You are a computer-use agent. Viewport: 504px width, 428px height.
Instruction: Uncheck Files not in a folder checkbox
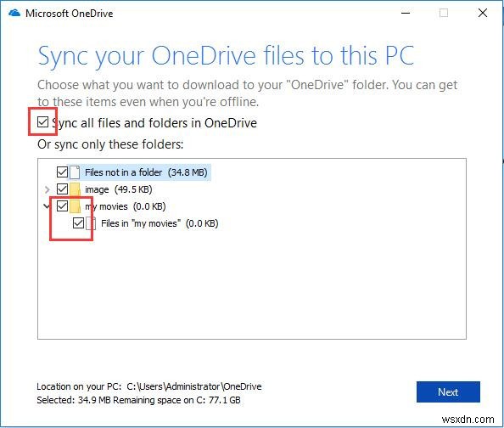point(62,172)
